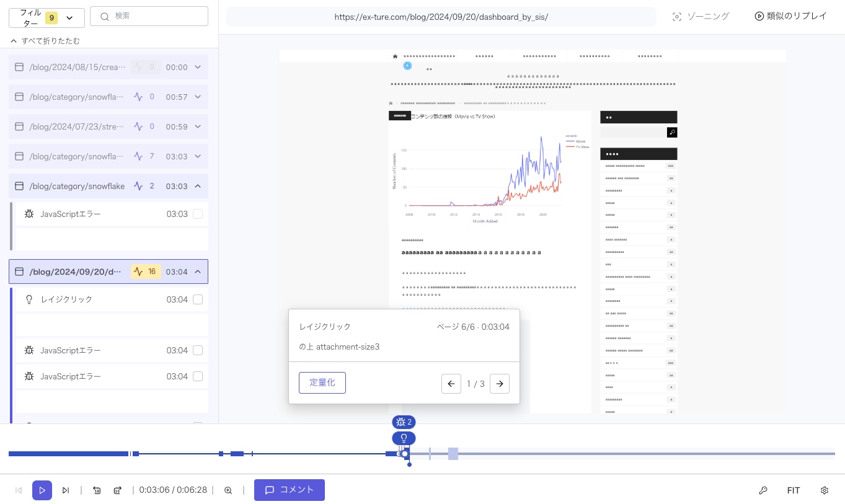This screenshot has height=504, width=845.
Task: Click in the 検索 search field
Action: [x=149, y=16]
